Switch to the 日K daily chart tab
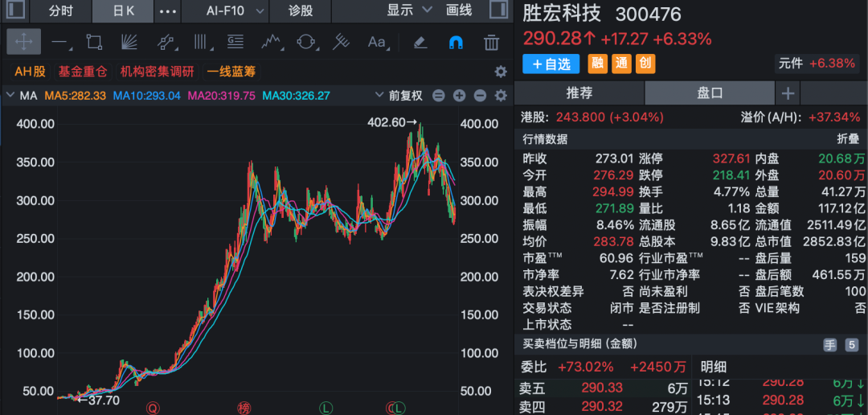This screenshot has width=868, height=415. tap(122, 11)
